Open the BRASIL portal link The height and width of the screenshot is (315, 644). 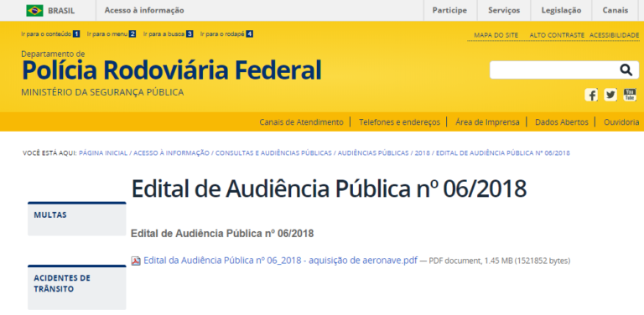click(x=61, y=11)
